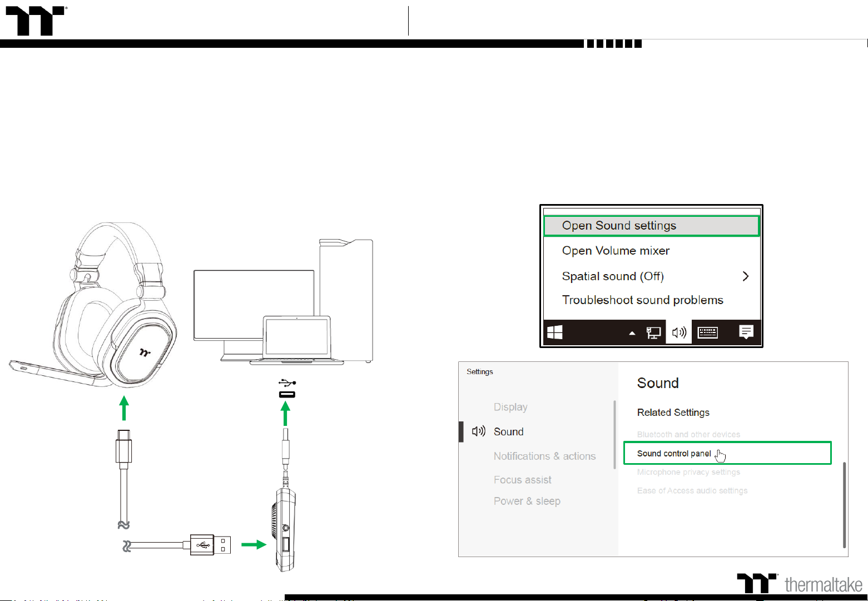Click the Sound page vertical scrollbar
This screenshot has height=601, width=868.
[844, 504]
